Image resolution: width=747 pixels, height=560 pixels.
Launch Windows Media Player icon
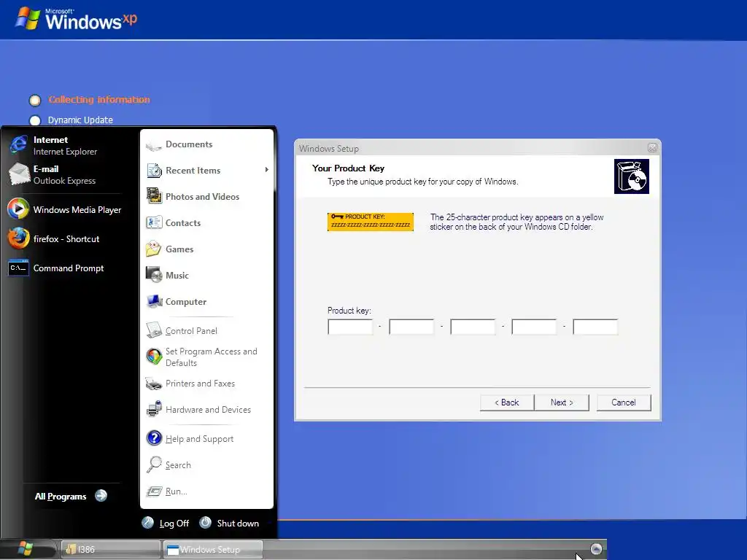pos(18,209)
